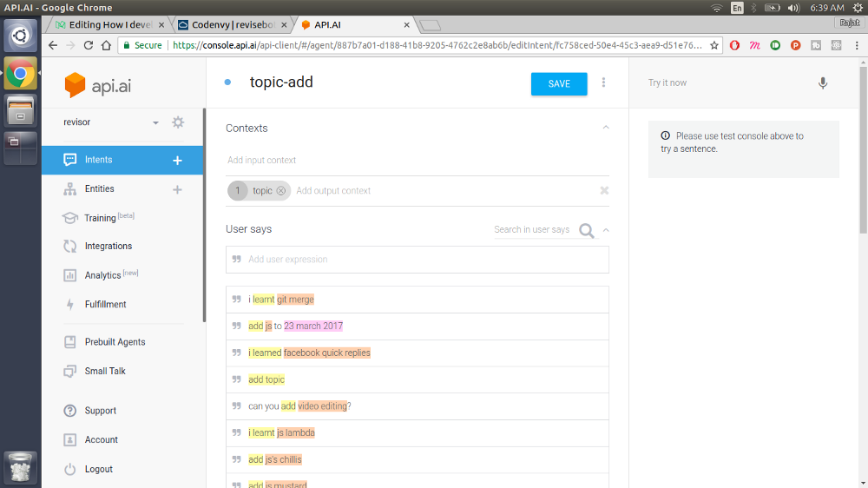Bookmark page with the star icon
The width and height of the screenshot is (868, 488).
tap(714, 45)
